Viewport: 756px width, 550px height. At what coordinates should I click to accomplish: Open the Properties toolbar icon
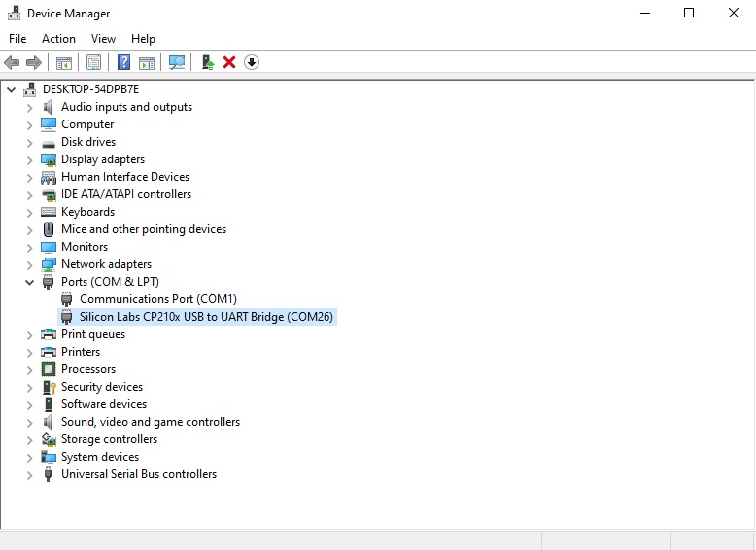(x=93, y=62)
